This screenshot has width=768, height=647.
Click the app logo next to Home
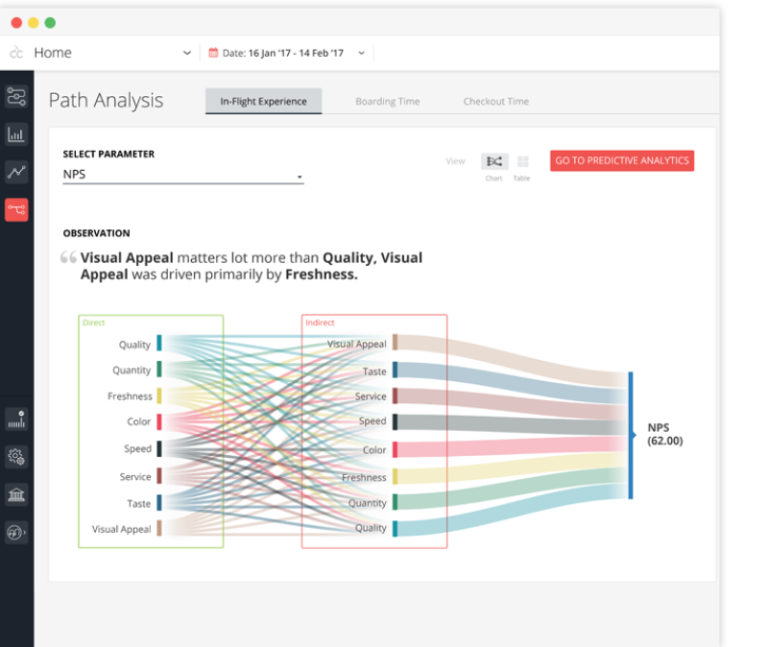tap(16, 53)
